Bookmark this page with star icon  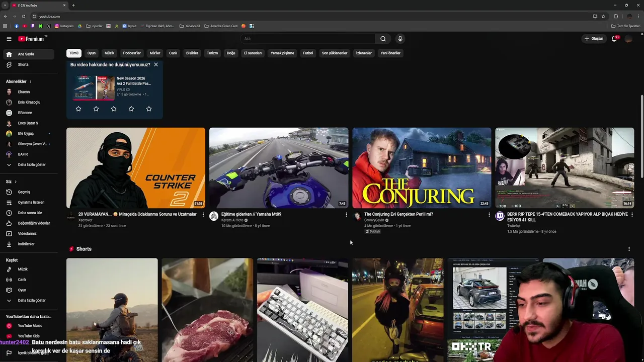click(x=603, y=16)
